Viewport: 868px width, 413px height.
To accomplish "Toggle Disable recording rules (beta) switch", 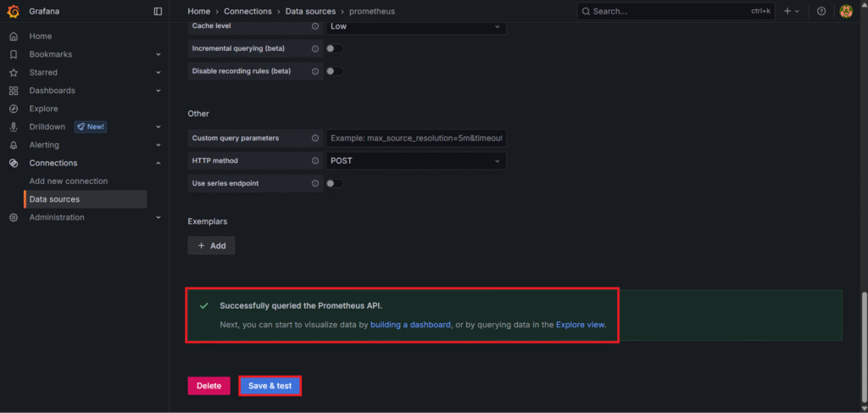I will point(334,71).
